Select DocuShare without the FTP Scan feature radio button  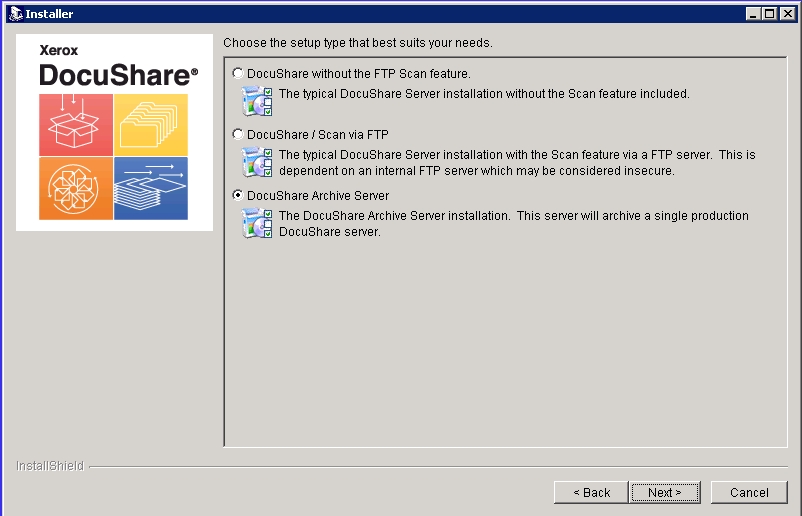tap(238, 73)
